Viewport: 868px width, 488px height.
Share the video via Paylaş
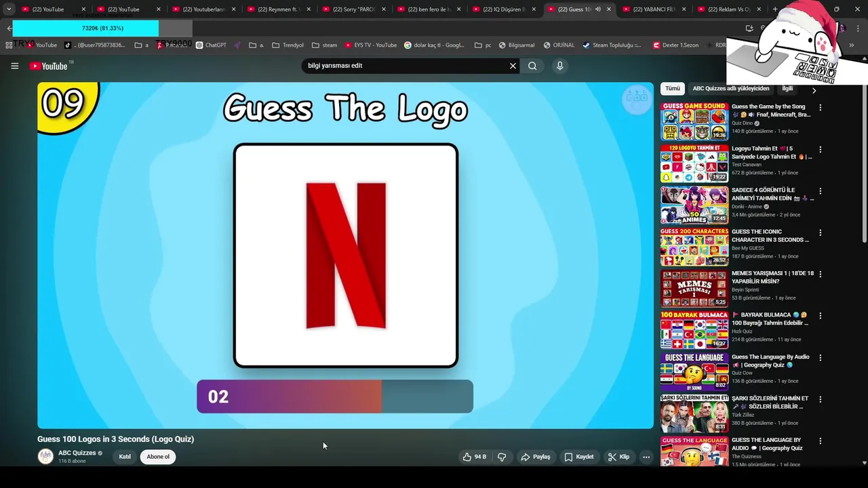click(x=535, y=457)
